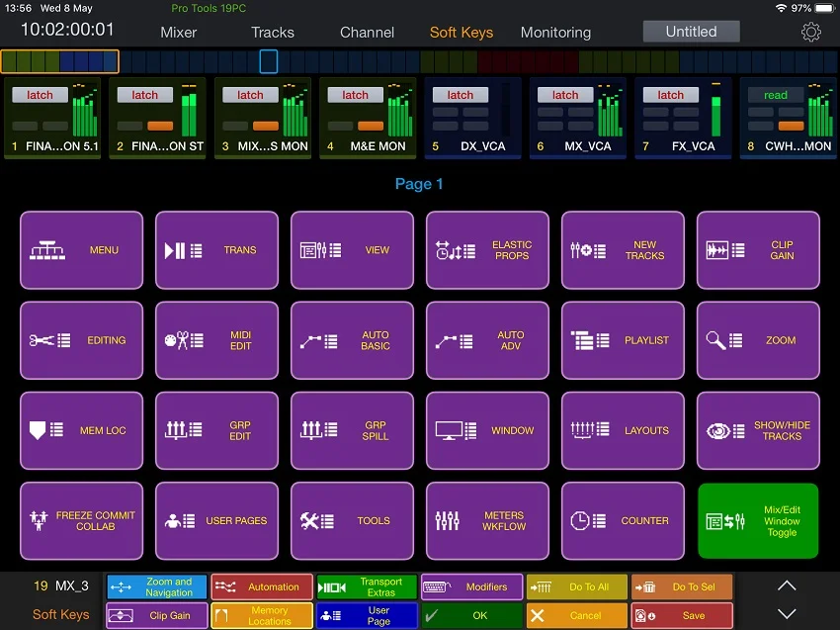Page up with the up chevron
The height and width of the screenshot is (630, 840).
point(787,586)
